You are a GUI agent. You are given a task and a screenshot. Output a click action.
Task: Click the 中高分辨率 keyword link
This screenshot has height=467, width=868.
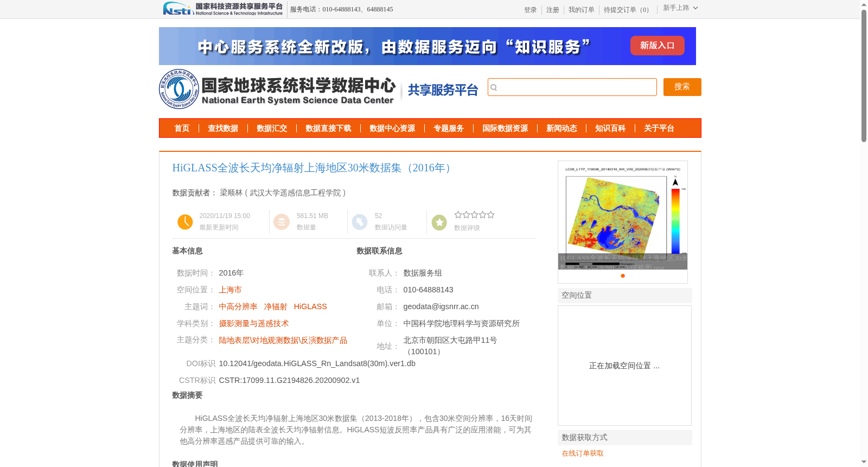238,307
